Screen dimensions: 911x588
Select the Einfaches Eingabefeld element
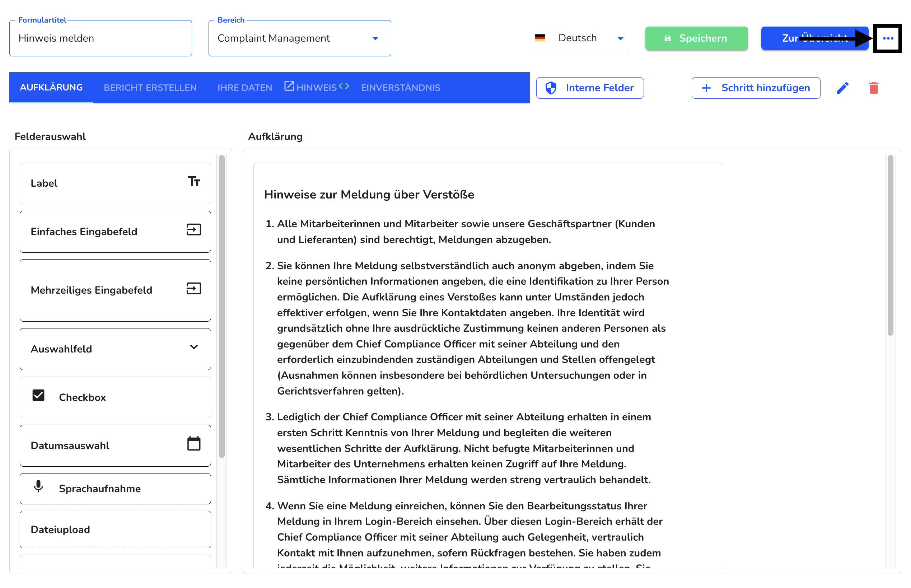click(x=115, y=232)
